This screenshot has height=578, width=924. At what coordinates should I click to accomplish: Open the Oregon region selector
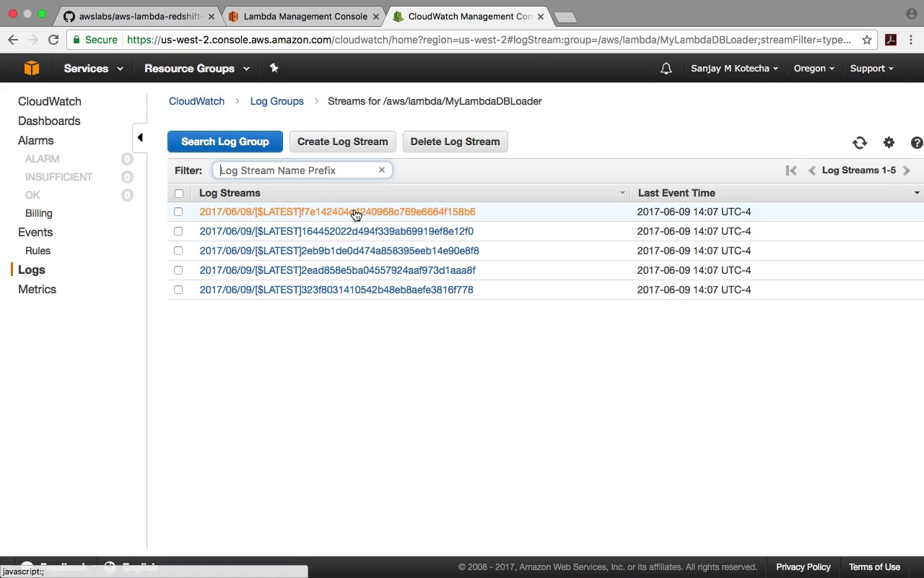click(814, 68)
